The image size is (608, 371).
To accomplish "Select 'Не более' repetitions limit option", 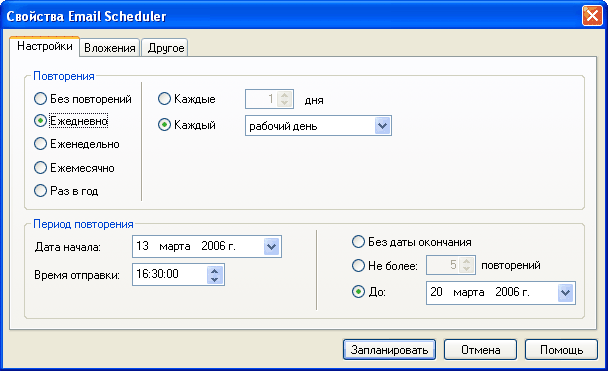I will coord(358,265).
